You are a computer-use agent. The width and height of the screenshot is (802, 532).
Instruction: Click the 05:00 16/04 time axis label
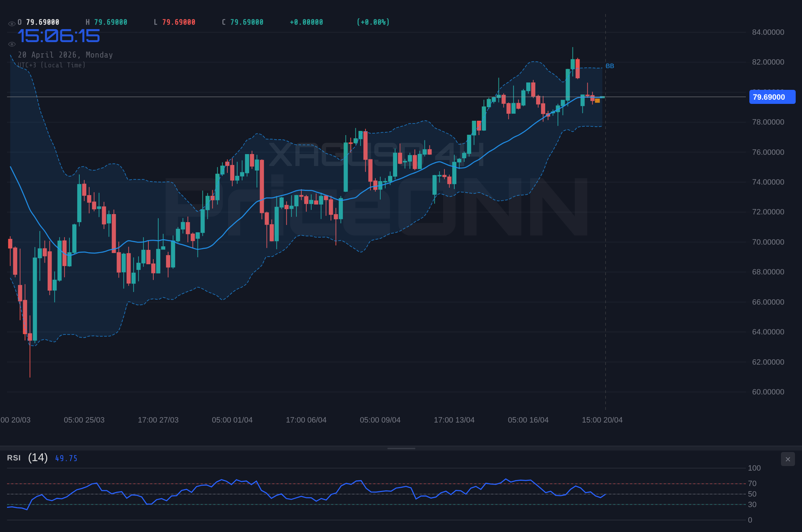click(528, 420)
